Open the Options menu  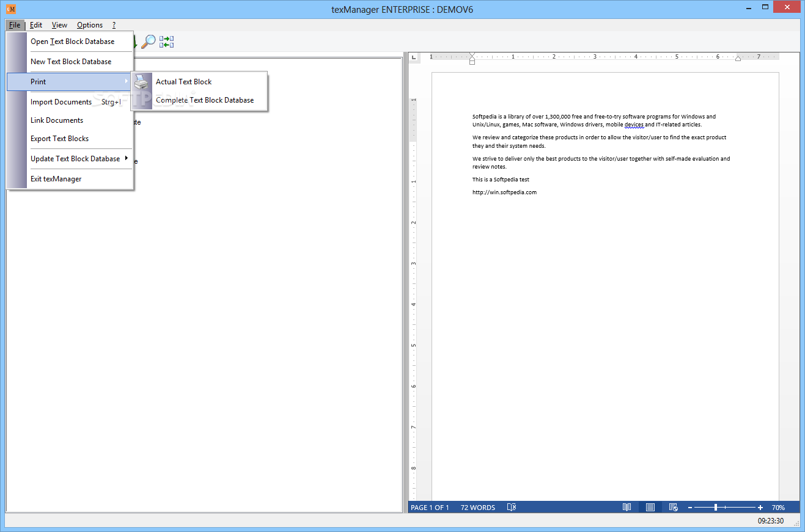coord(90,25)
